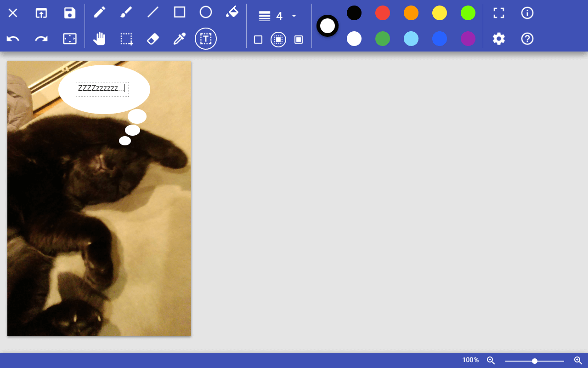Click the 100% zoom percentage field
Image resolution: width=588 pixels, height=368 pixels.
[x=469, y=360]
